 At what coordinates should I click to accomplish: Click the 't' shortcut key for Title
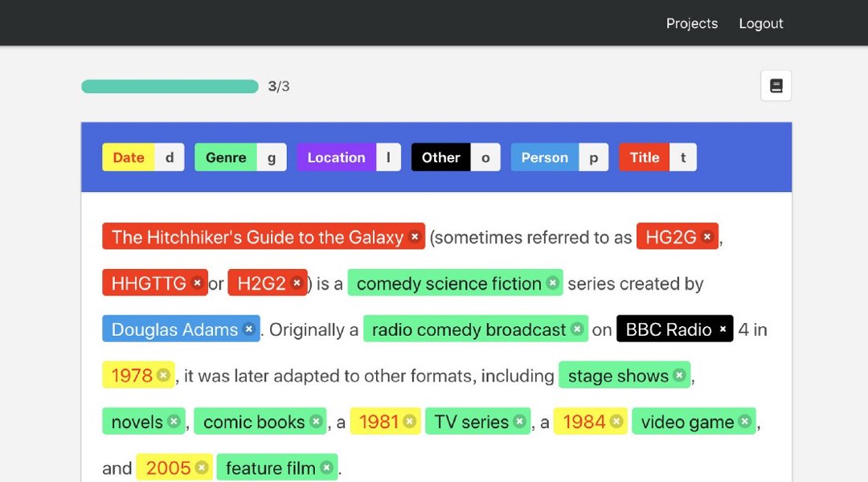[683, 157]
